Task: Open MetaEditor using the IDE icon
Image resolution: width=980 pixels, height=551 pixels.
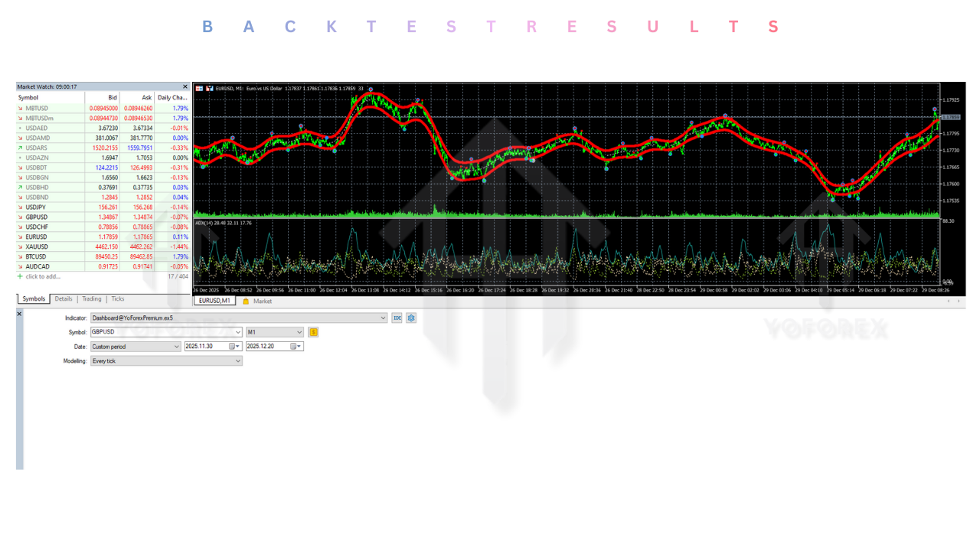Action: (x=397, y=318)
